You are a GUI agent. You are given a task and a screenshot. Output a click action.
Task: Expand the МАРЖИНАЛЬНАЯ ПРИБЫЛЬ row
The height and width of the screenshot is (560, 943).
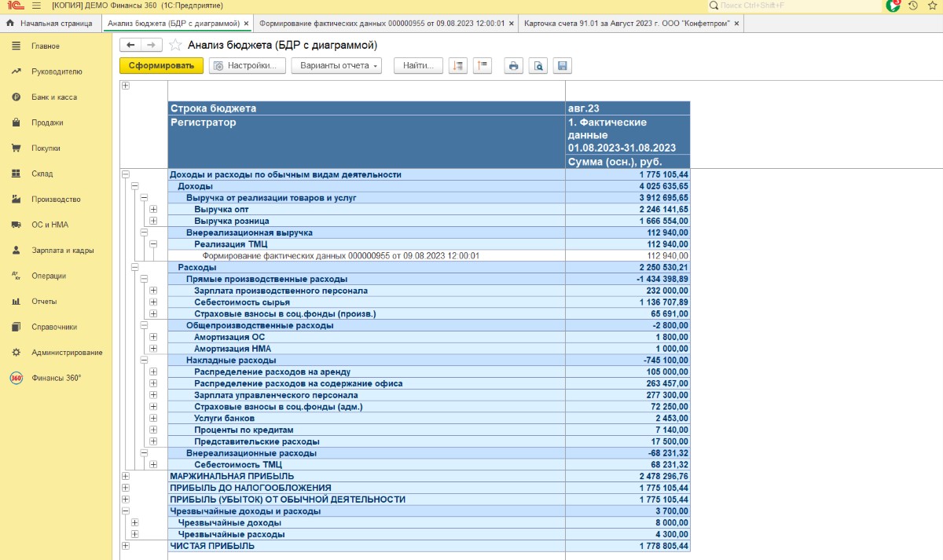point(126,476)
